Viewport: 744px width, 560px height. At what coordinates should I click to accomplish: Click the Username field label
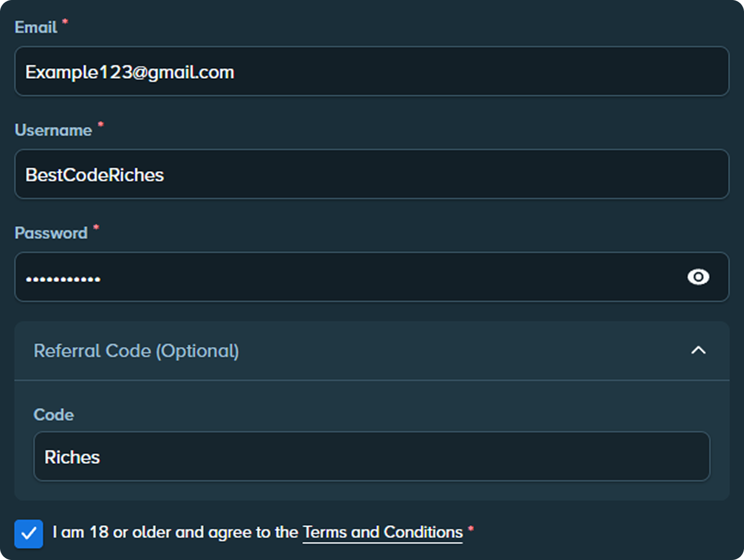click(x=54, y=130)
